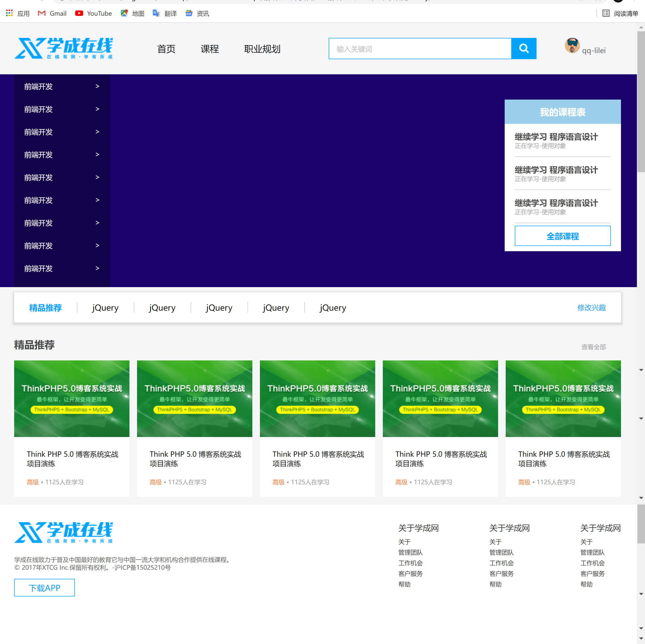This screenshot has height=644, width=645.
Task: Click the 学成在线 logo in the header
Action: (x=63, y=48)
